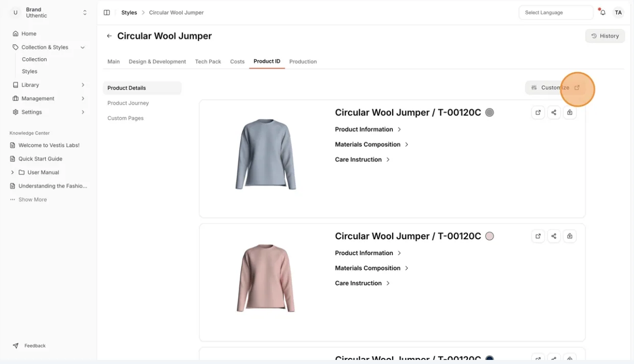The height and width of the screenshot is (364, 634).
Task: Go back with the left arrow icon
Action: [109, 36]
